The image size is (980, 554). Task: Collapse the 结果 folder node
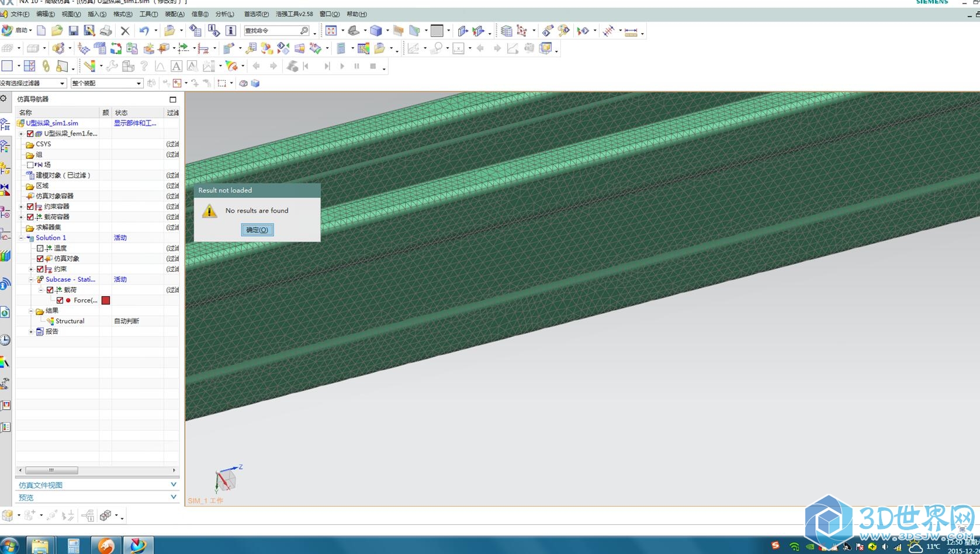tap(32, 311)
